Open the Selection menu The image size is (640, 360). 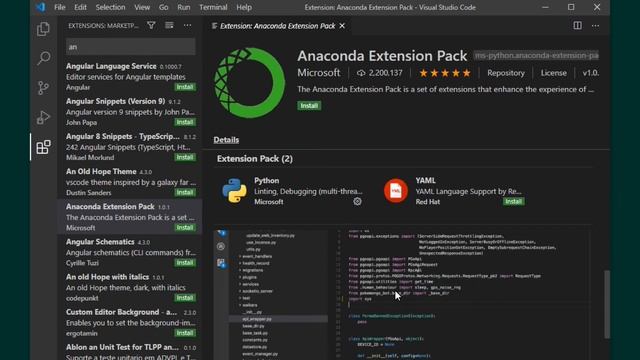point(110,7)
